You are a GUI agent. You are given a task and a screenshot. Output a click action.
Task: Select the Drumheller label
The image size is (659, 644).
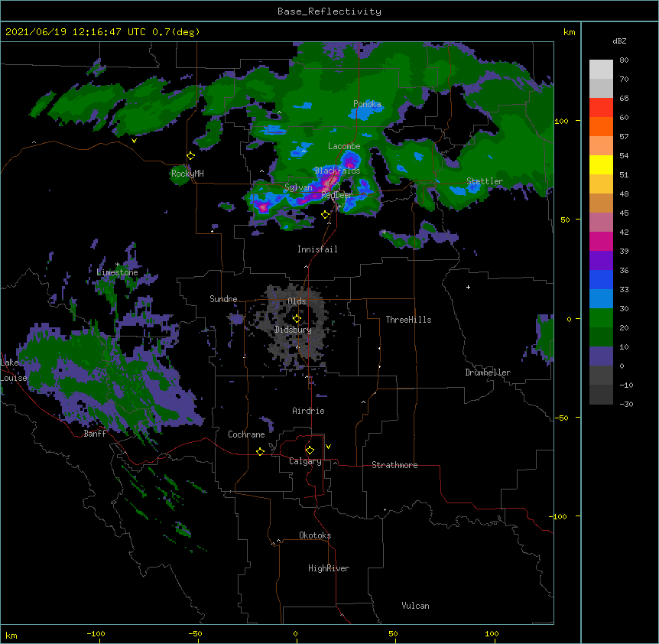point(488,372)
